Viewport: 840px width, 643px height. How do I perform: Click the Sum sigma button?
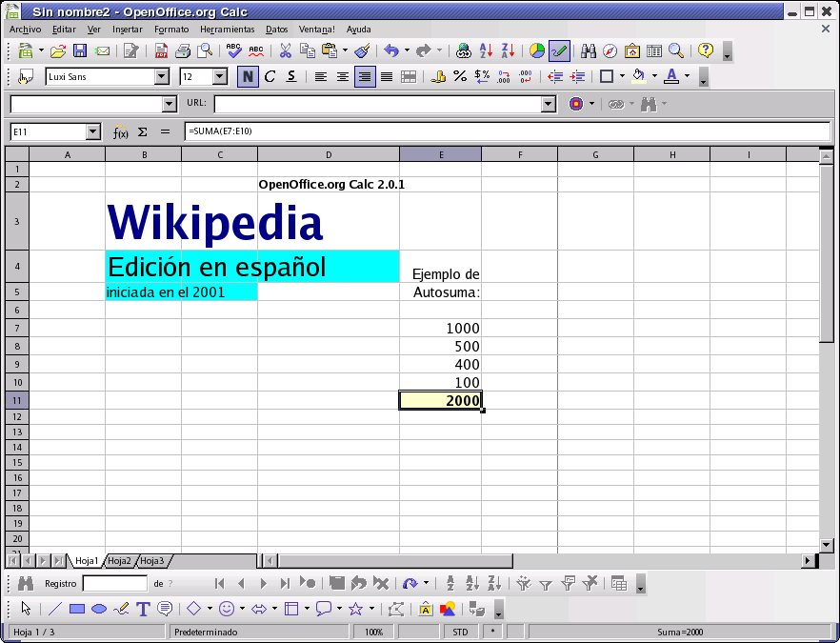click(x=143, y=131)
